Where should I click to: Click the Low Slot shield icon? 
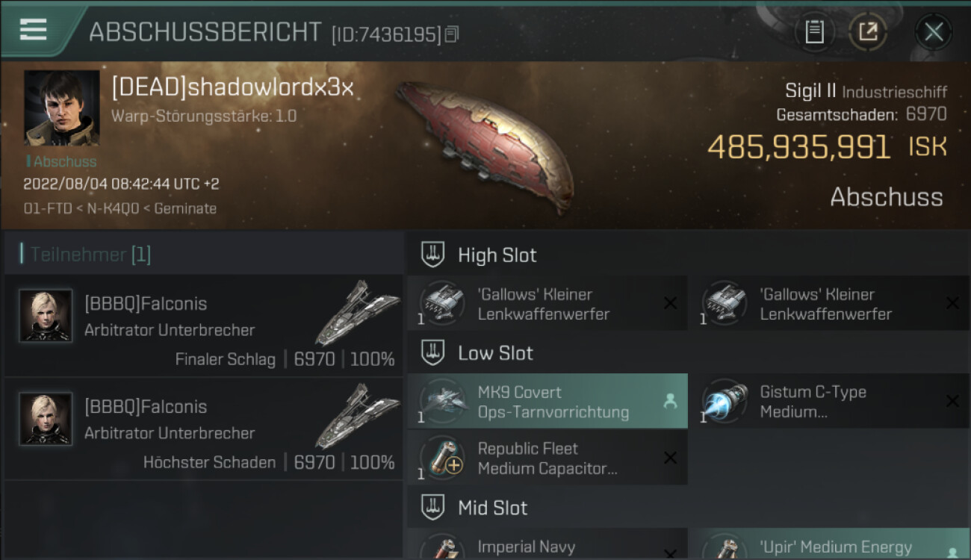point(432,352)
